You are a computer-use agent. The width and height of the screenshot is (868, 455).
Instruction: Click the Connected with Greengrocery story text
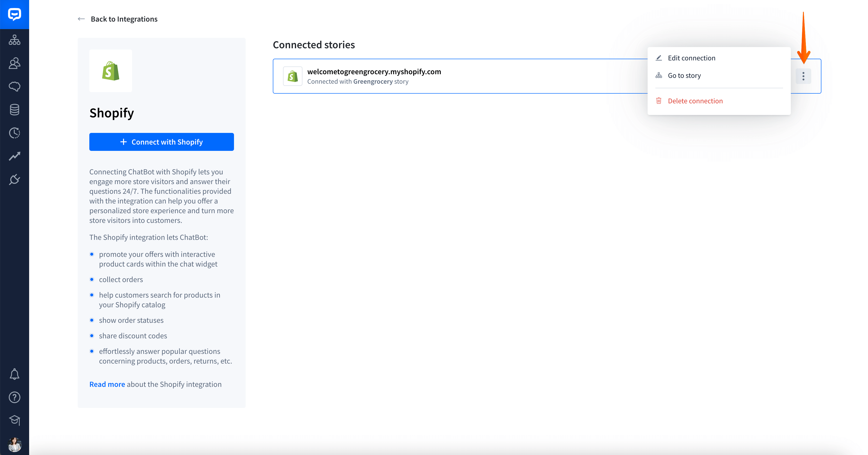[x=358, y=81]
